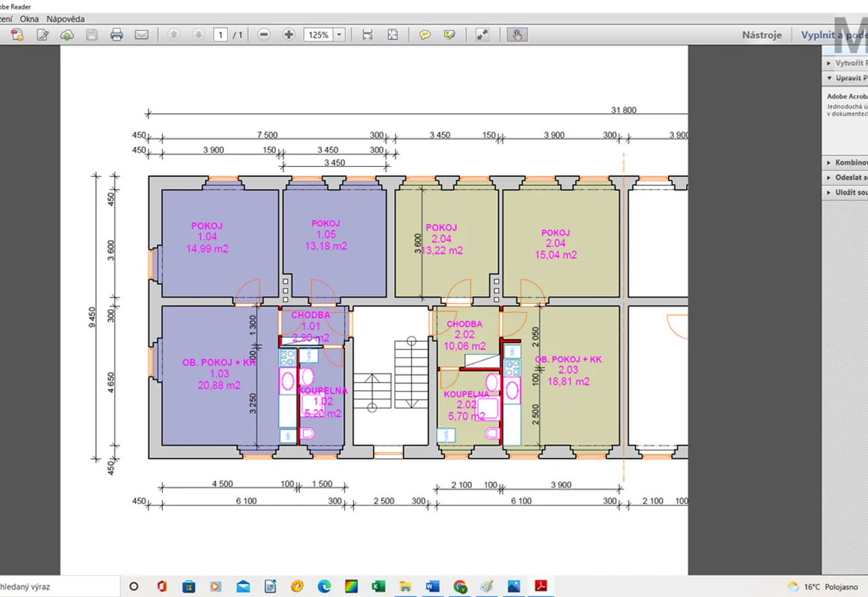Click the fit one full page icon

tap(393, 35)
